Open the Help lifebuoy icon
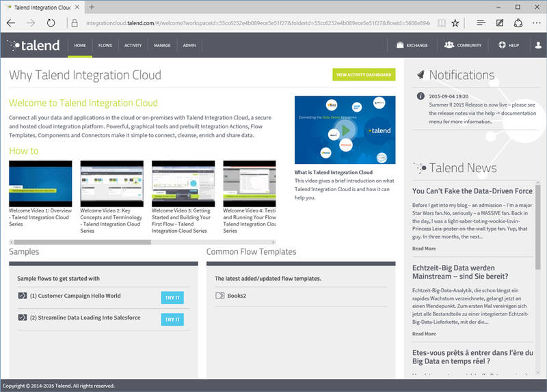 click(502, 45)
